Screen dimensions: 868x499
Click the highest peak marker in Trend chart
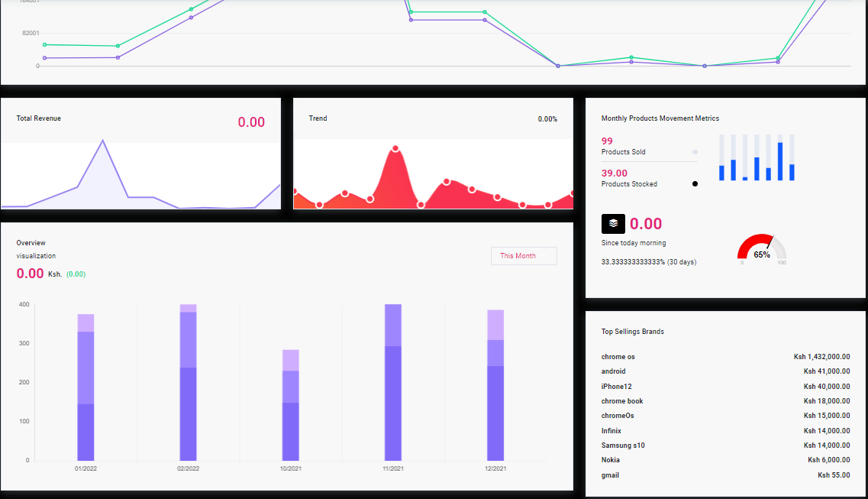point(395,149)
